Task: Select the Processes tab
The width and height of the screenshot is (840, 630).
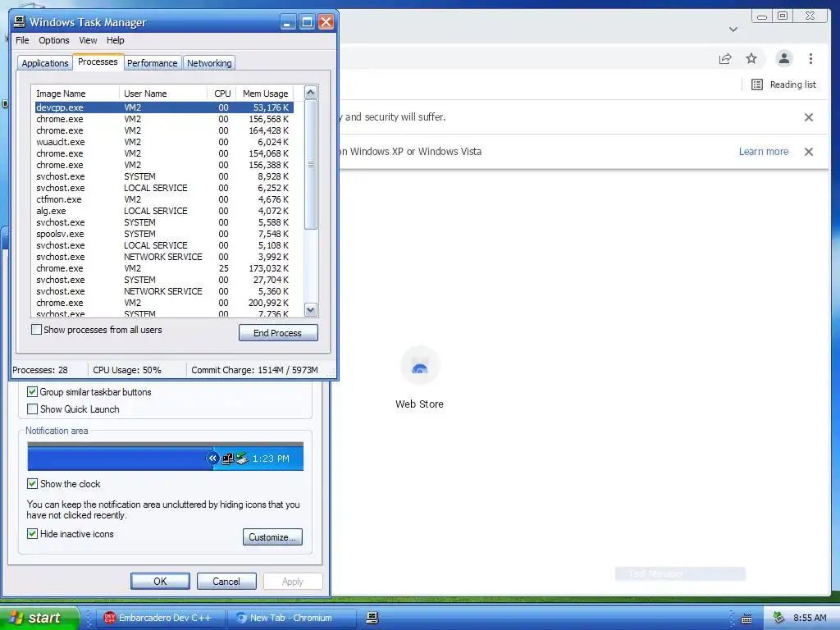Action: [x=98, y=62]
